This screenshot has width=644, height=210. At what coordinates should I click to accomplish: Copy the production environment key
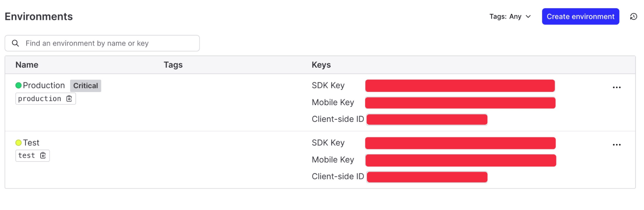(69, 99)
